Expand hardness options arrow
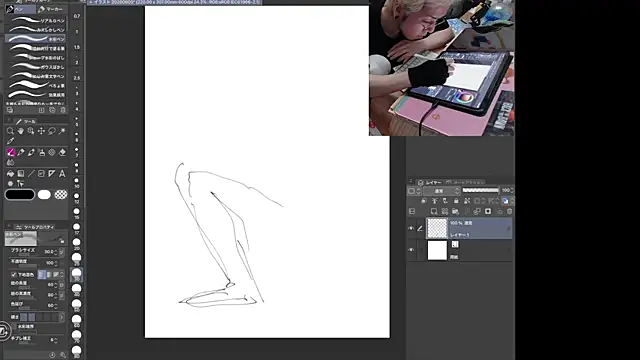 [62, 317]
